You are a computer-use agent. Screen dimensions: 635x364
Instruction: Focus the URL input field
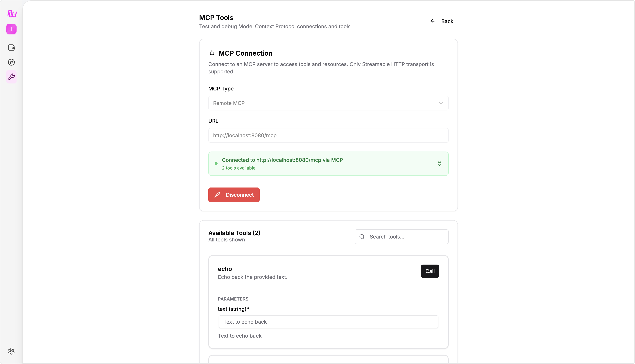pos(328,136)
